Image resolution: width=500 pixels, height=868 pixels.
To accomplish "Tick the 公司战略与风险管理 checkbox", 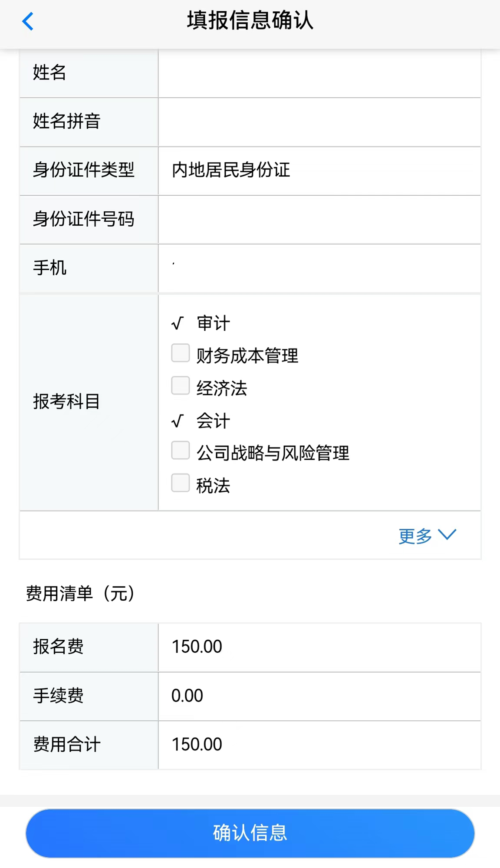I will 180,450.
